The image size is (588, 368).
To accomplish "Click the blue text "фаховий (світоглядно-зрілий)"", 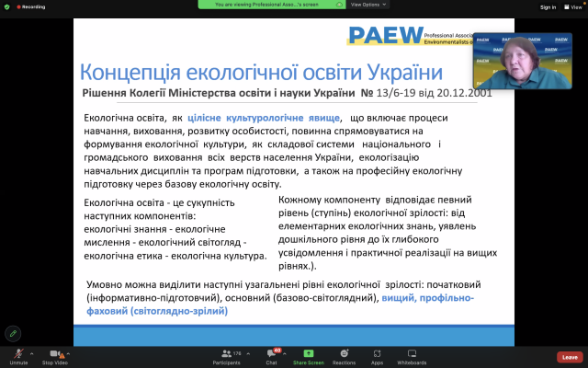I will pyautogui.click(x=157, y=311).
